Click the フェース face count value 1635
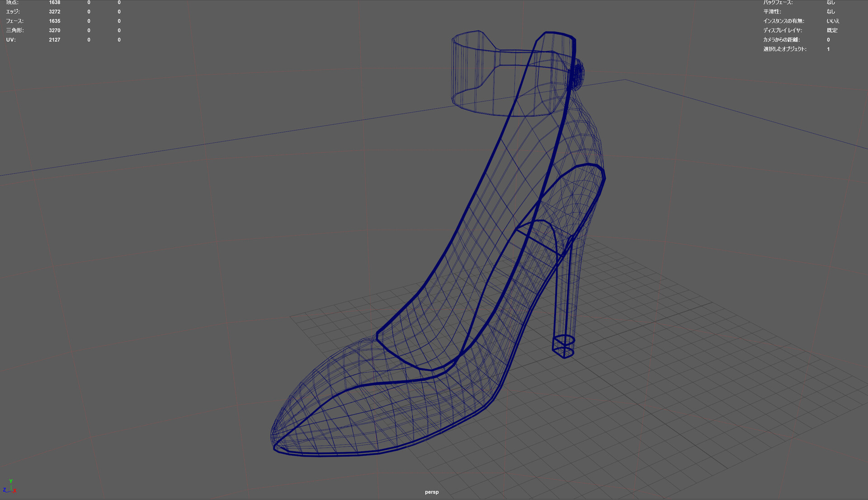Screen dimensions: 868x500 [x=54, y=21]
